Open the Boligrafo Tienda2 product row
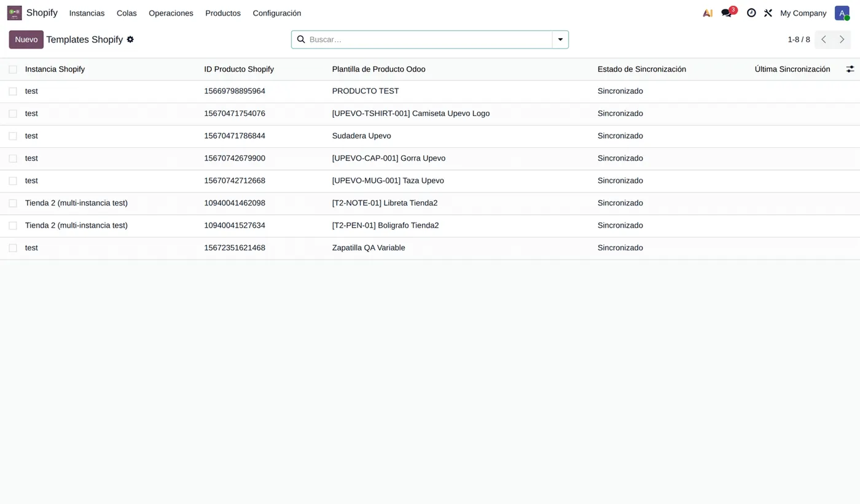Screen dimensions: 860x504 [x=430, y=226]
